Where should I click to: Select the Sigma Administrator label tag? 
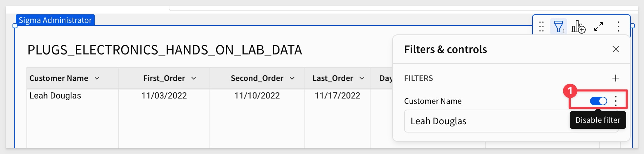[x=55, y=20]
